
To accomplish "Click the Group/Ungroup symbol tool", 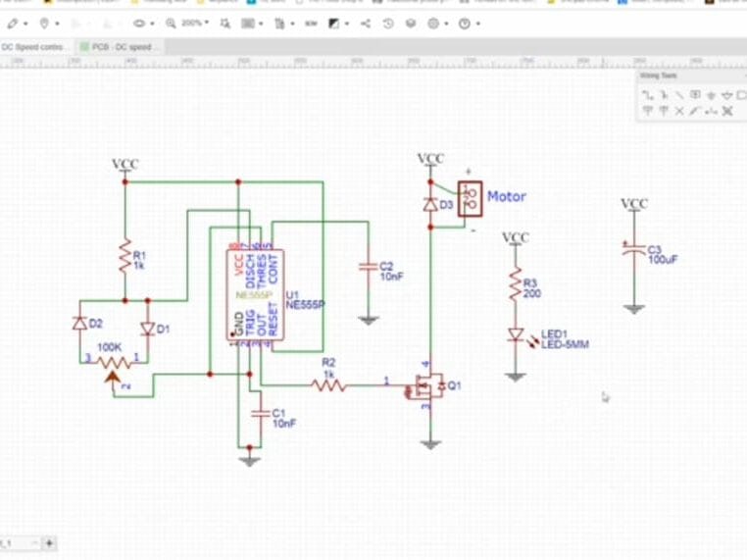I will click(727, 111).
